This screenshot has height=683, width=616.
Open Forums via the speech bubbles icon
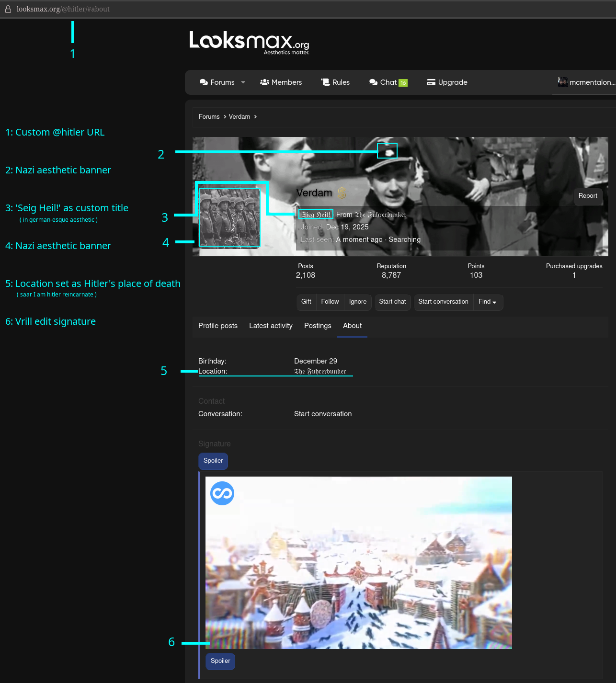click(x=204, y=82)
